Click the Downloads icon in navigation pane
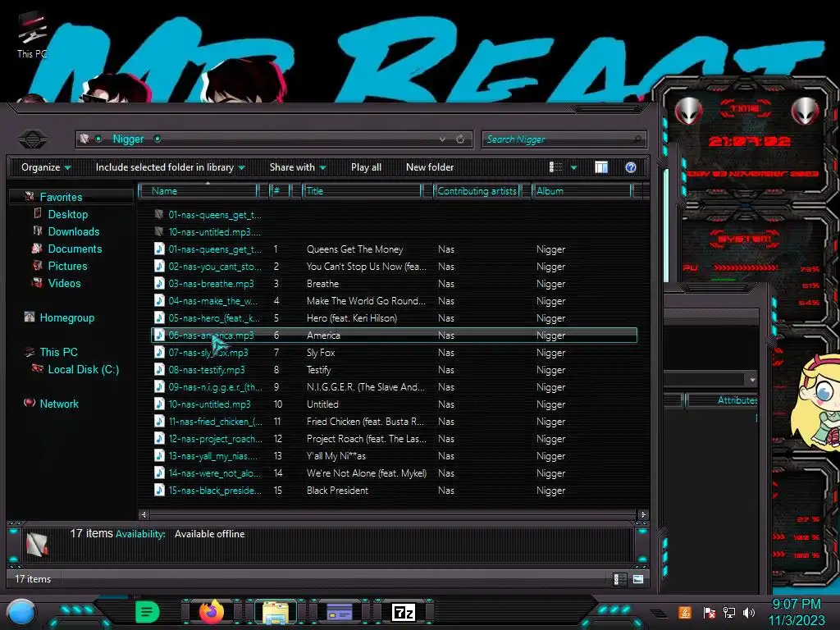Screen dimensions: 840x630 [38, 231]
